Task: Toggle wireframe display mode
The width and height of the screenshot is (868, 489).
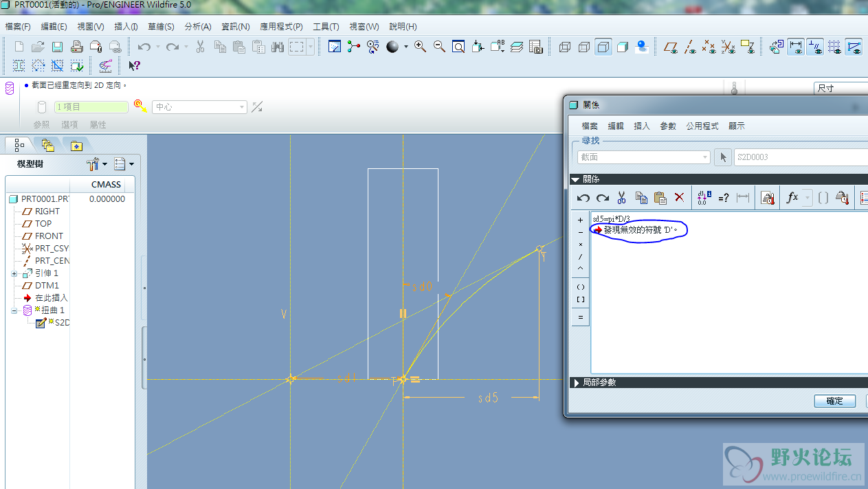Action: [x=565, y=47]
